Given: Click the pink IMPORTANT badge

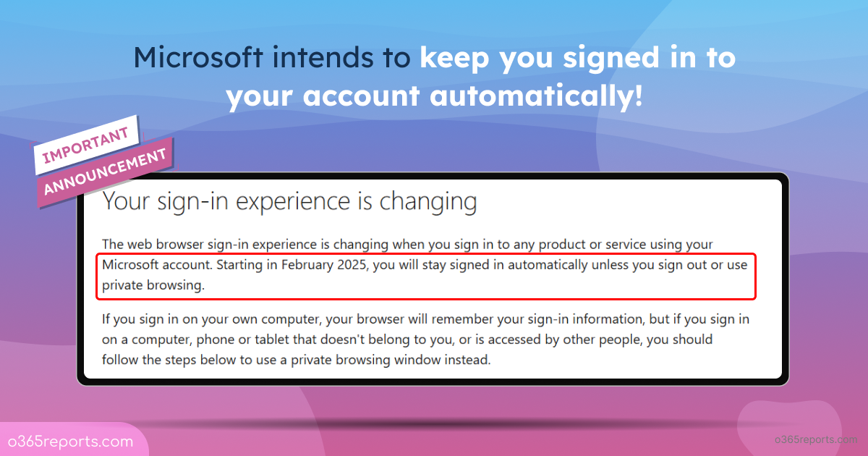Looking at the screenshot, I should (86, 144).
